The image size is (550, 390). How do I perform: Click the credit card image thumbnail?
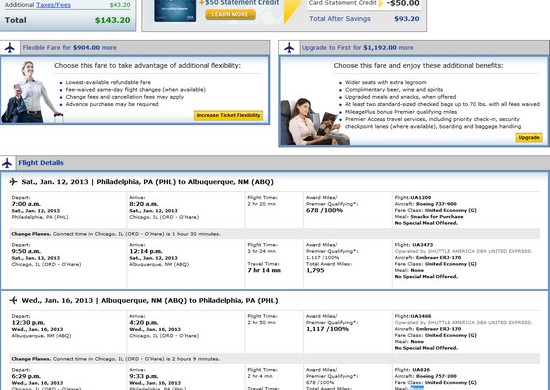click(175, 11)
